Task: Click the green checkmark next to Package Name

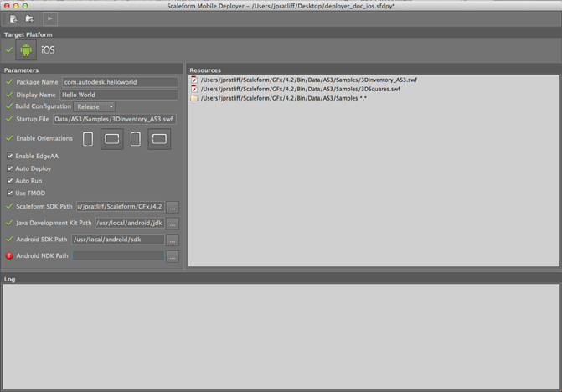Action: [9, 82]
